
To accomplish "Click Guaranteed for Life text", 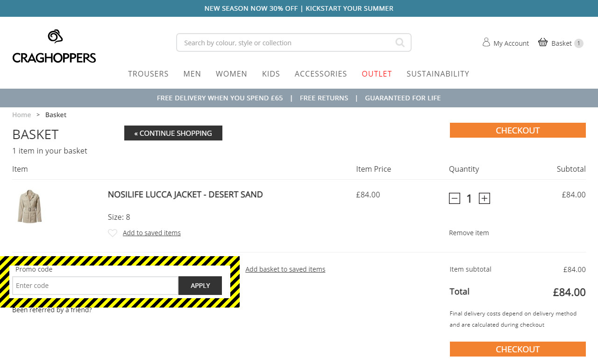I will tap(403, 98).
